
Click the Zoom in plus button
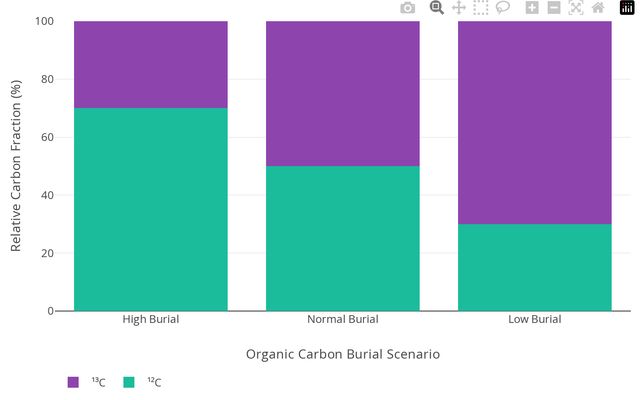pyautogui.click(x=532, y=8)
